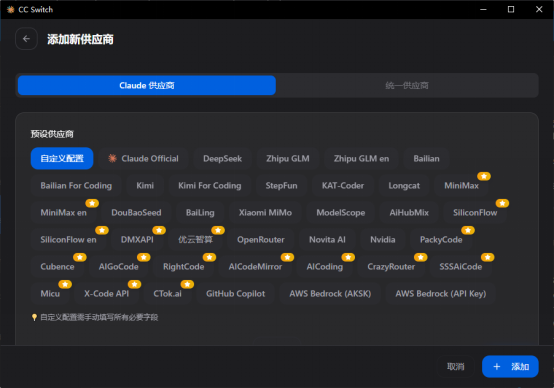Select DeepSeek provider preset
The image size is (554, 388).
[223, 158]
